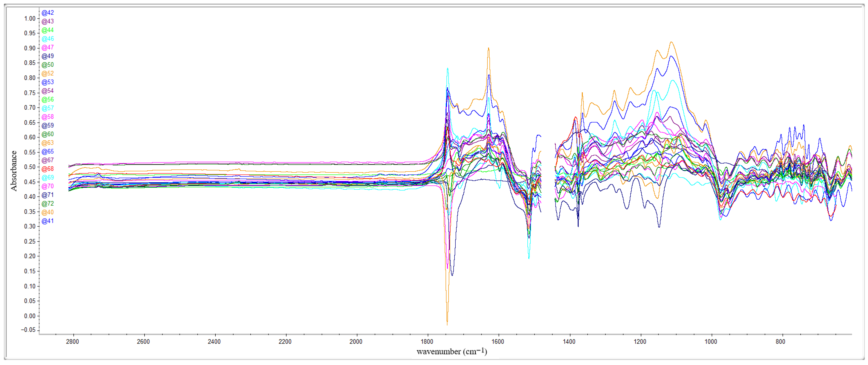Click the 0.00 Absorbance tick label

coord(30,316)
